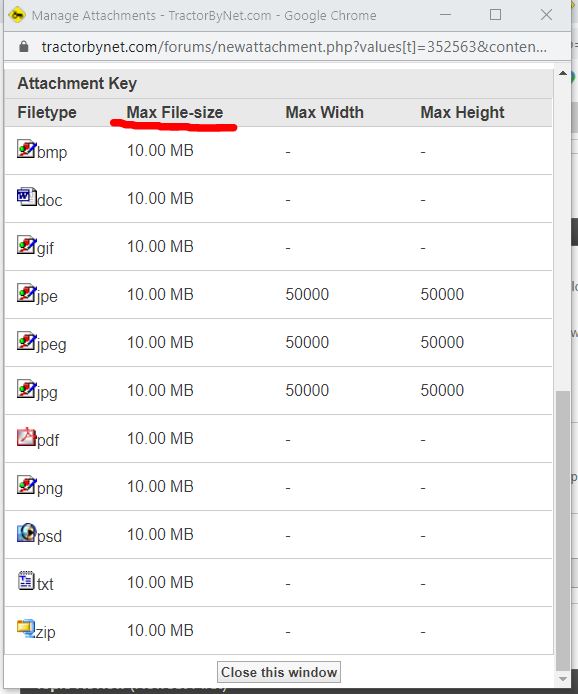Click the jpeg filetype image icon
This screenshot has width=578, height=694.
(x=26, y=341)
